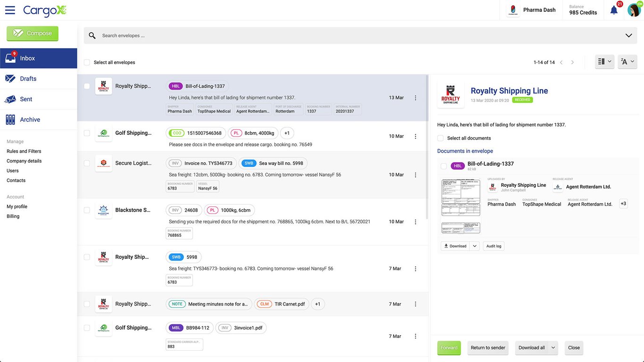
Task: Go to next page of envelopes
Action: click(x=573, y=62)
